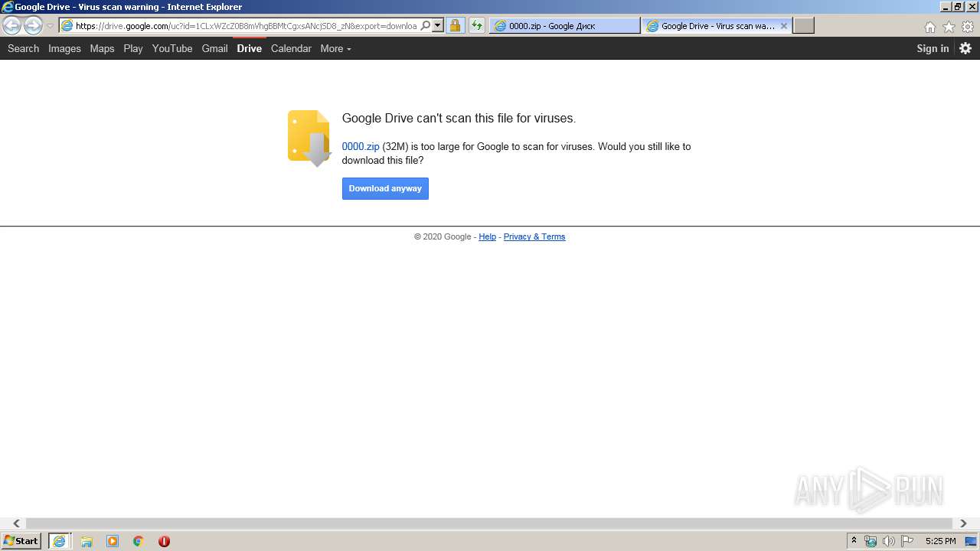Image resolution: width=980 pixels, height=551 pixels.
Task: Restore down the Internet Explorer window
Action: click(x=958, y=7)
